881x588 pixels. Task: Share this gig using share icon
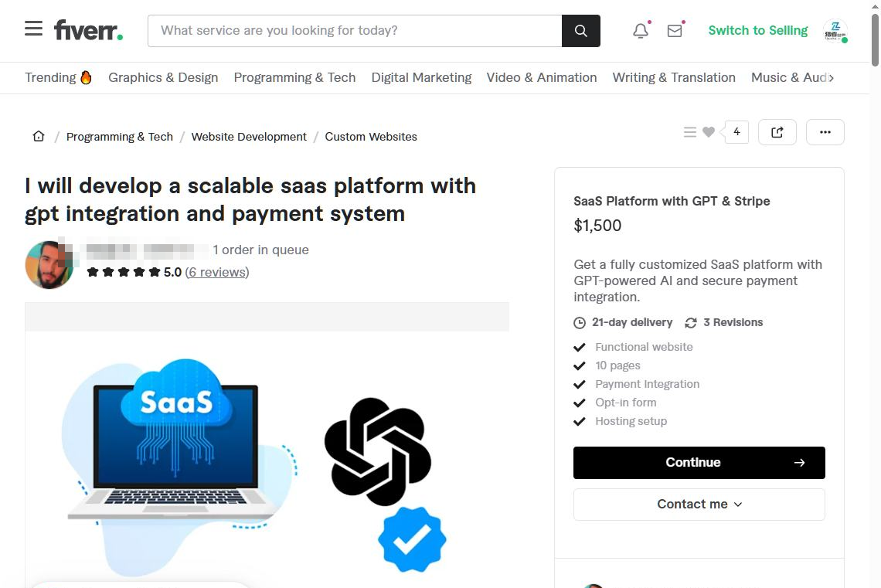pos(777,132)
